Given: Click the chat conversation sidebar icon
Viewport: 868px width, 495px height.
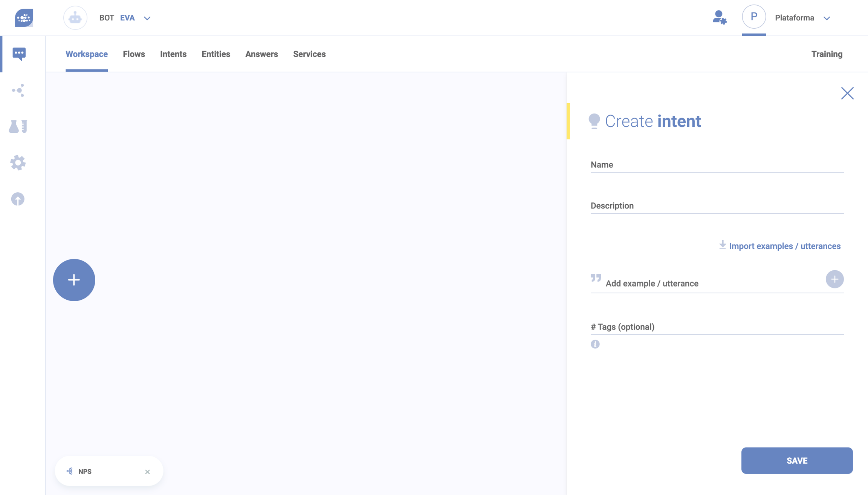Looking at the screenshot, I should [x=19, y=54].
